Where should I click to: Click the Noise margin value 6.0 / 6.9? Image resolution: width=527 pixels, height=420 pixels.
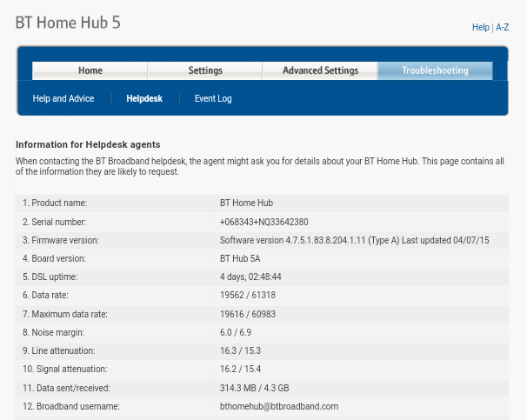(x=236, y=332)
